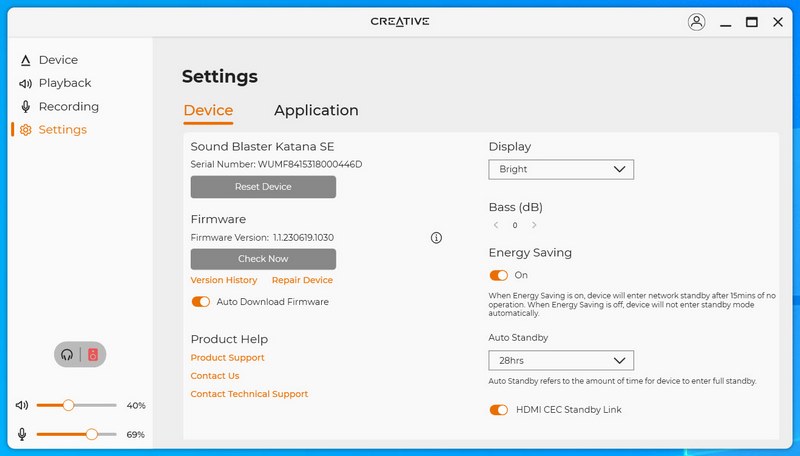Switch output to speaker icon
The width and height of the screenshot is (800, 456).
coord(93,354)
